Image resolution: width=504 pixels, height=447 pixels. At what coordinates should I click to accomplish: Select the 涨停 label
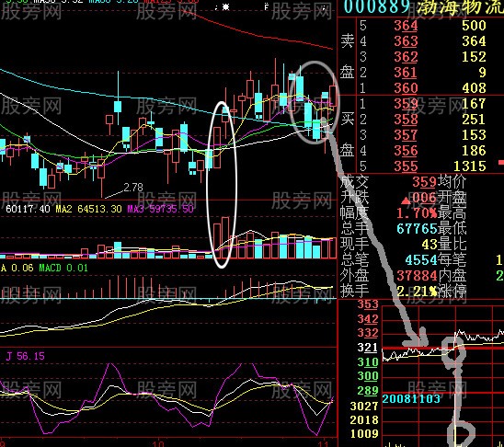coord(452,292)
